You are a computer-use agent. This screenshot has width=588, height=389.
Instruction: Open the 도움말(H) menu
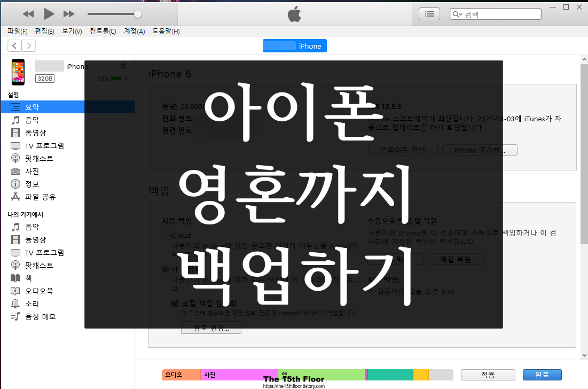click(x=166, y=32)
